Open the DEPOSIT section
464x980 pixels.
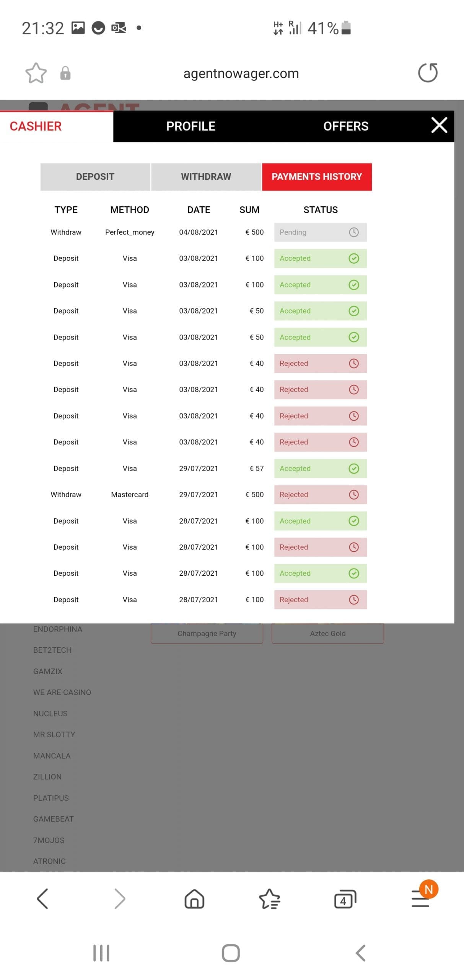(95, 176)
